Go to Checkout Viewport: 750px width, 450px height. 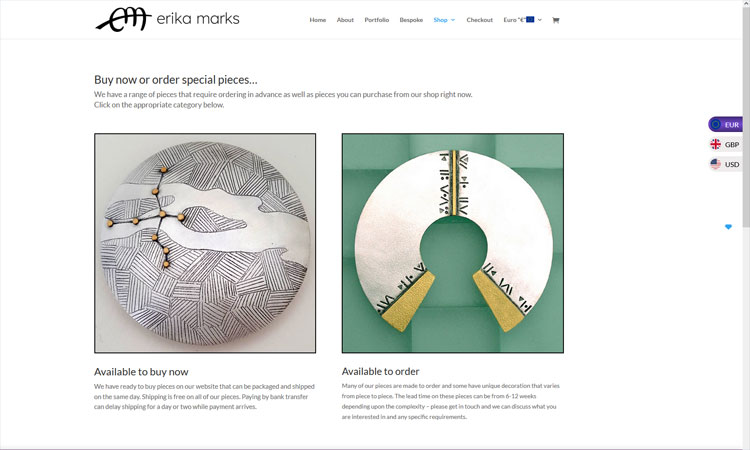pyautogui.click(x=479, y=20)
